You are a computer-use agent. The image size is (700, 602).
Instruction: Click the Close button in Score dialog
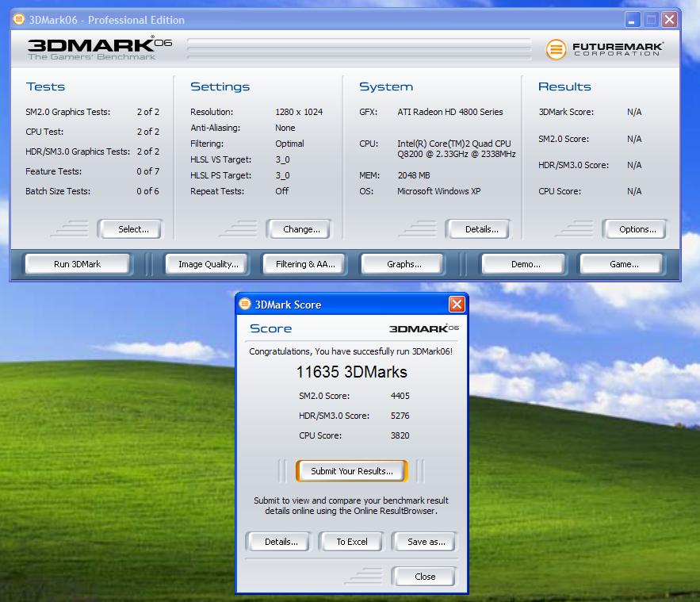coord(425,577)
